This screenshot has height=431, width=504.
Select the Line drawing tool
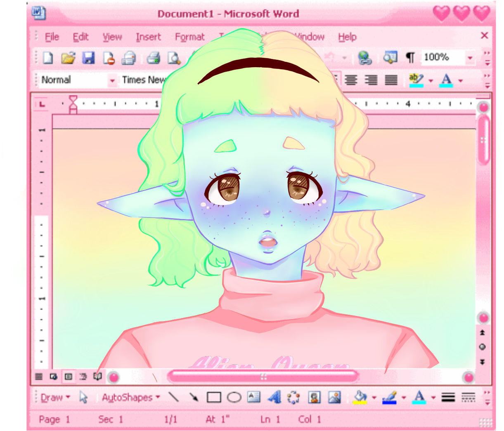coord(173,397)
